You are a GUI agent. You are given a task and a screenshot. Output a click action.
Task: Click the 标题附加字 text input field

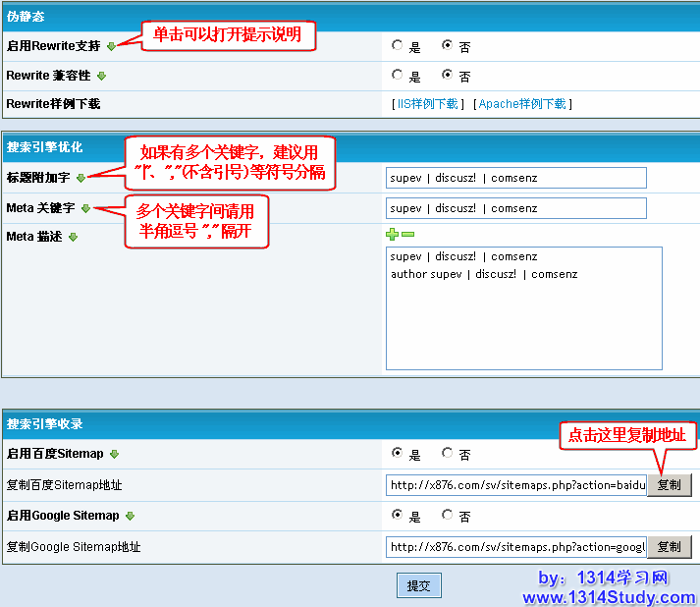coord(516,178)
